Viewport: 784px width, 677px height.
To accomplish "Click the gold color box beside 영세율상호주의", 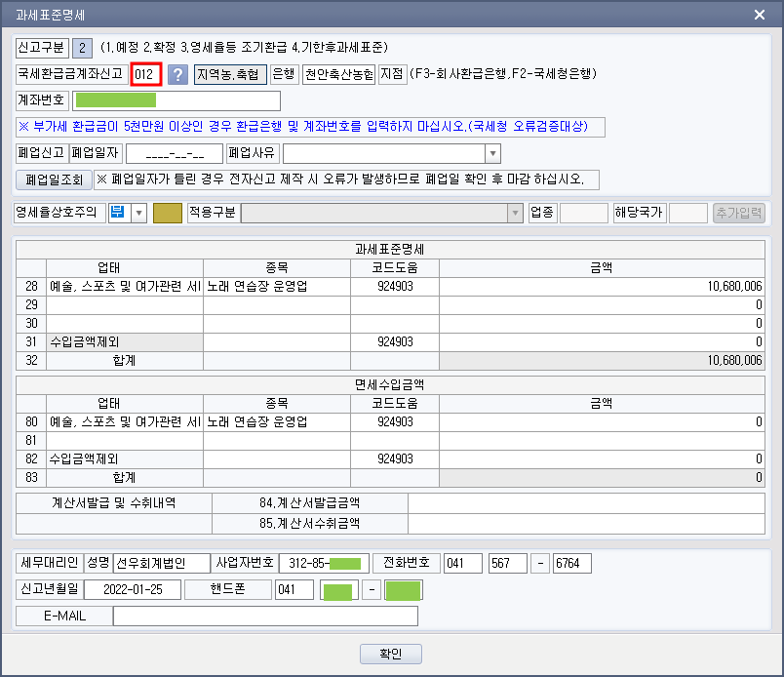I will click(x=168, y=213).
